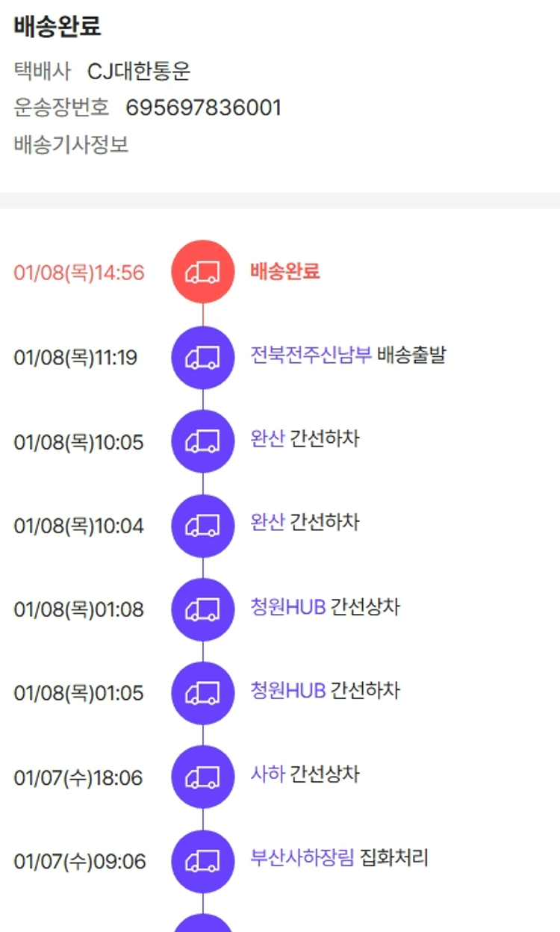Click the CJ대한통운 courier name
The height and width of the screenshot is (932, 560).
pyautogui.click(x=139, y=71)
